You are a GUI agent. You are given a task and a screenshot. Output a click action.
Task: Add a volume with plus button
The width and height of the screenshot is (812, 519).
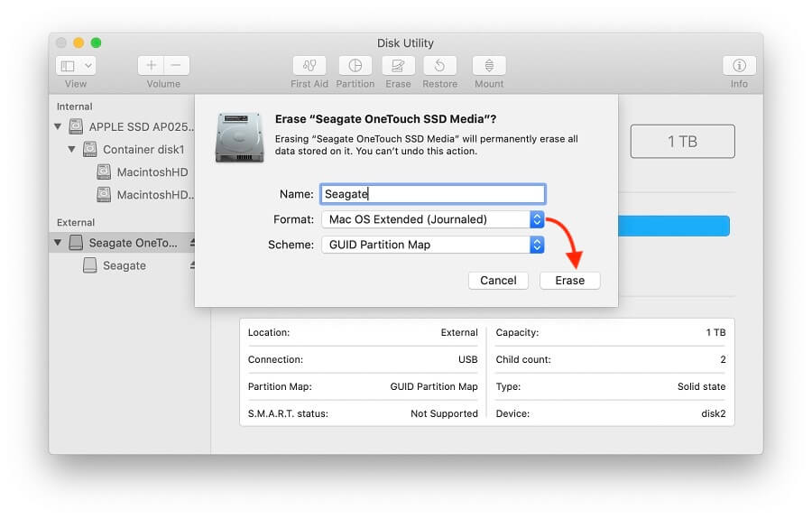151,65
